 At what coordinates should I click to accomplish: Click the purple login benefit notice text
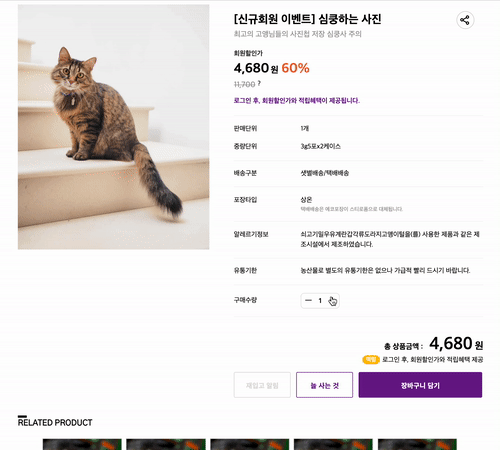[x=297, y=101]
